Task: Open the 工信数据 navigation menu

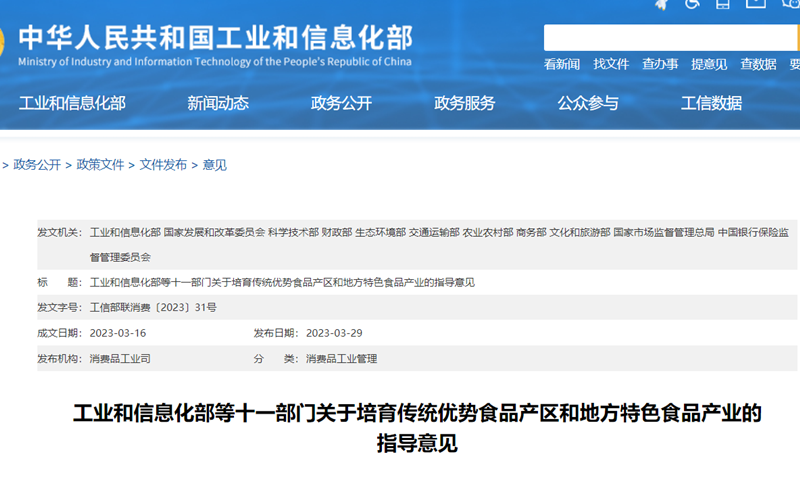Action: click(x=712, y=103)
